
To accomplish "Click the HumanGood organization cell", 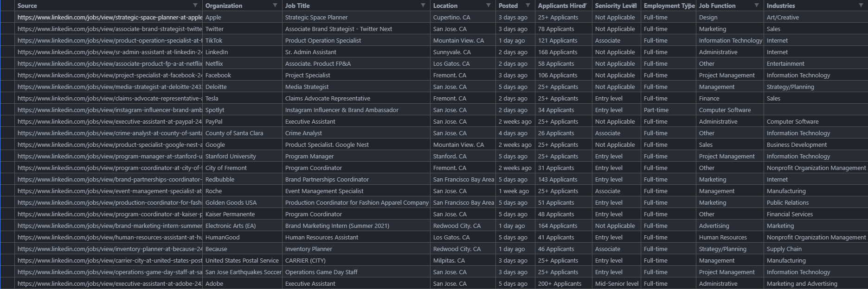I will point(243,237).
